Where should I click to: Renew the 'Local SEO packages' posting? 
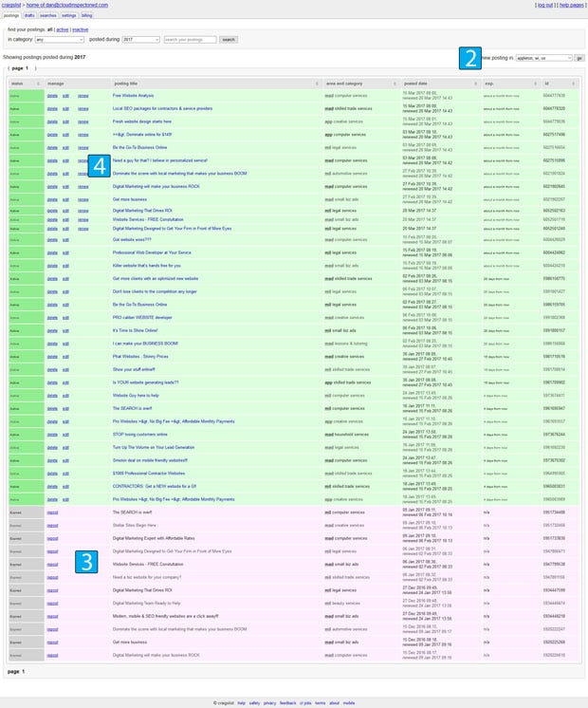click(83, 109)
